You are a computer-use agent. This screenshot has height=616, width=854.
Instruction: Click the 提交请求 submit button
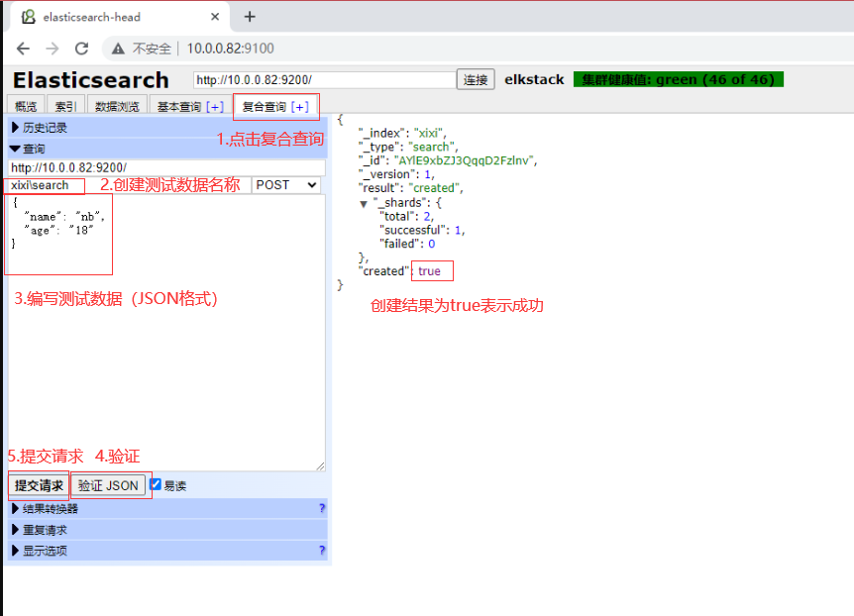[39, 485]
